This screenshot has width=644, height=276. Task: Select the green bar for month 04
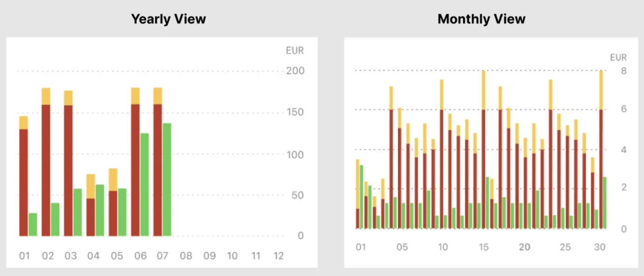(100, 210)
